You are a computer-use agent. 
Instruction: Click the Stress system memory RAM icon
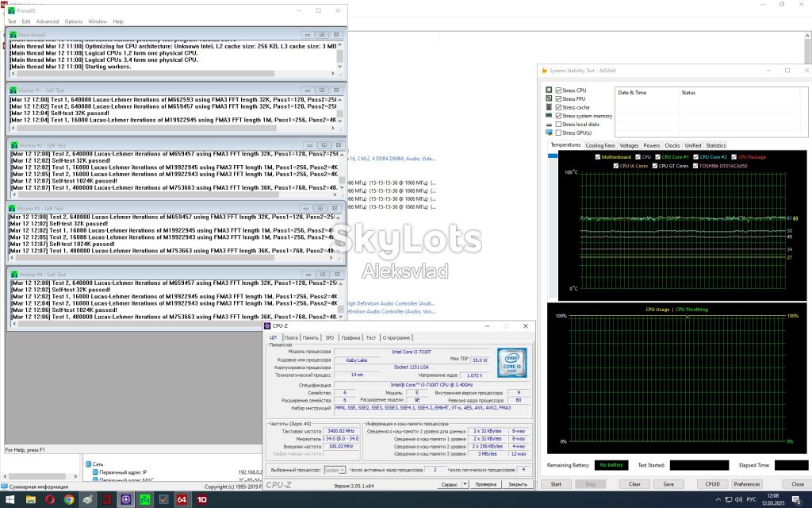tap(549, 116)
